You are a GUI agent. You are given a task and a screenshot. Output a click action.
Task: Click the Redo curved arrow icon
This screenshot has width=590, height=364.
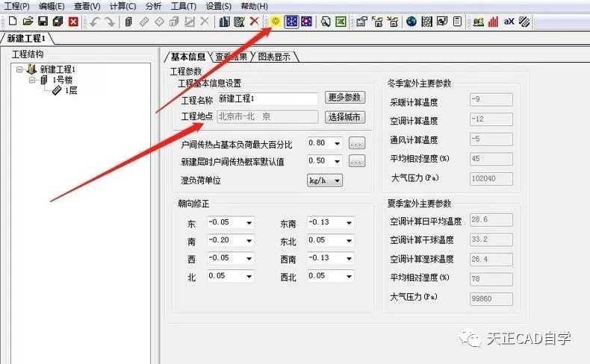[x=110, y=22]
